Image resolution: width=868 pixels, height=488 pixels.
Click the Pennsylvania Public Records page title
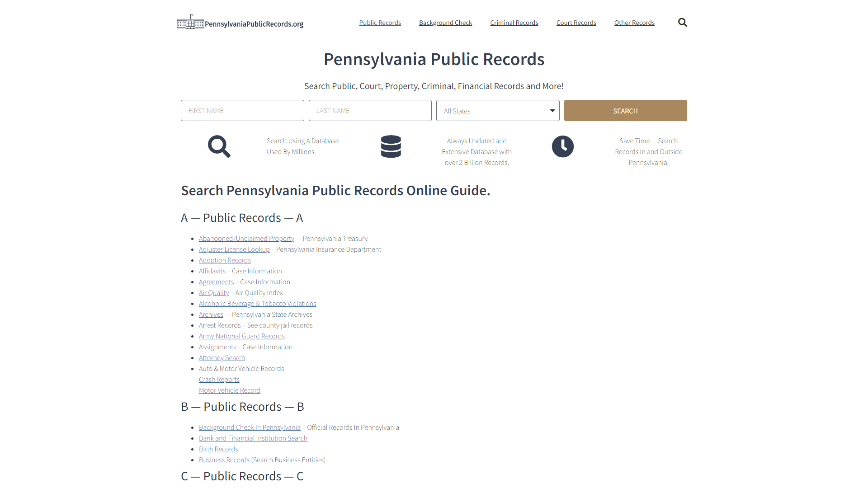tap(434, 59)
